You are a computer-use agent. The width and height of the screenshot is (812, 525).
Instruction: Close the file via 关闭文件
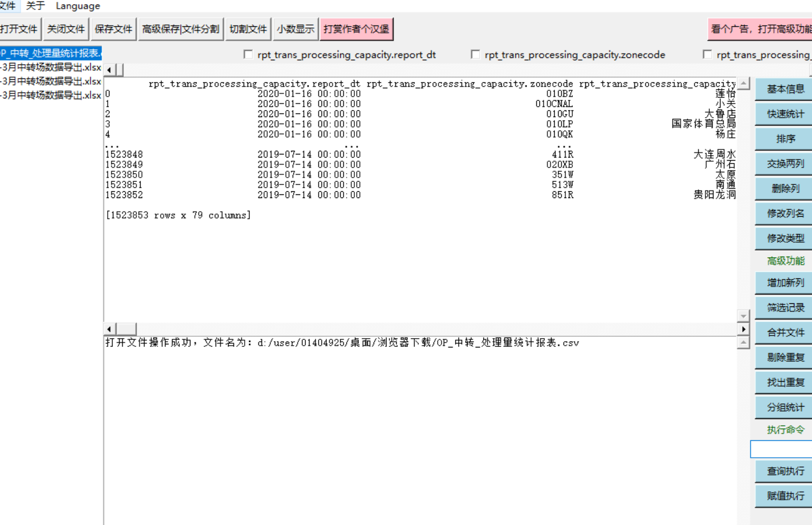66,28
